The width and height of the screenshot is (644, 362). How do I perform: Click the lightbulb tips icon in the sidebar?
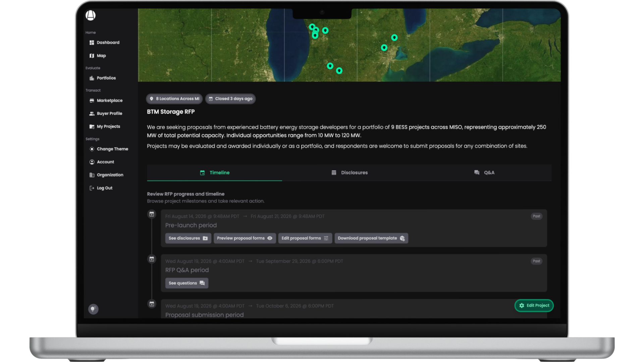pos(93,309)
